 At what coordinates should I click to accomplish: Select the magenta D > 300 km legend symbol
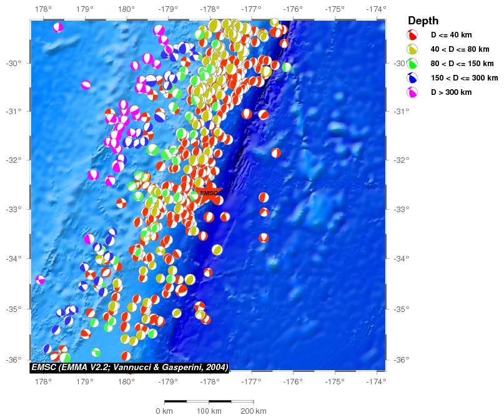(x=412, y=92)
